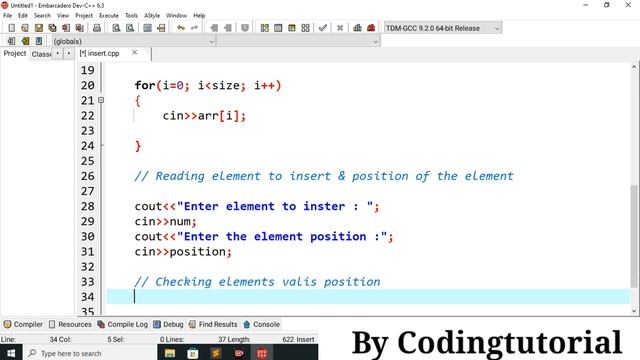
Task: Open the Resources bottom panel tab
Action: click(70, 324)
